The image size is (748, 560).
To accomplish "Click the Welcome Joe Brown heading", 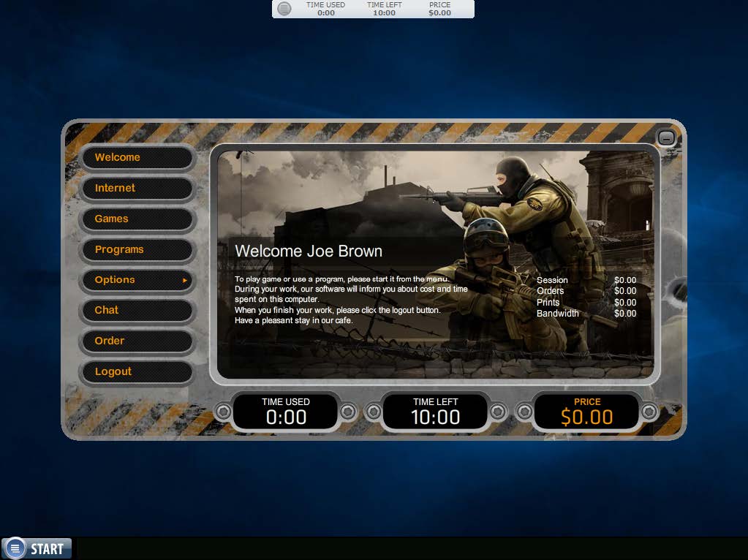I will [x=309, y=251].
